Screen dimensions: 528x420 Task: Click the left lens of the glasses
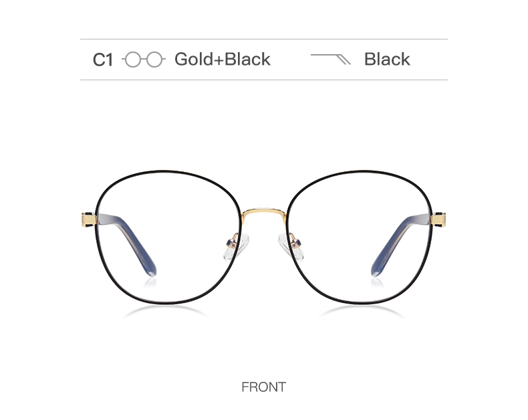(x=167, y=237)
